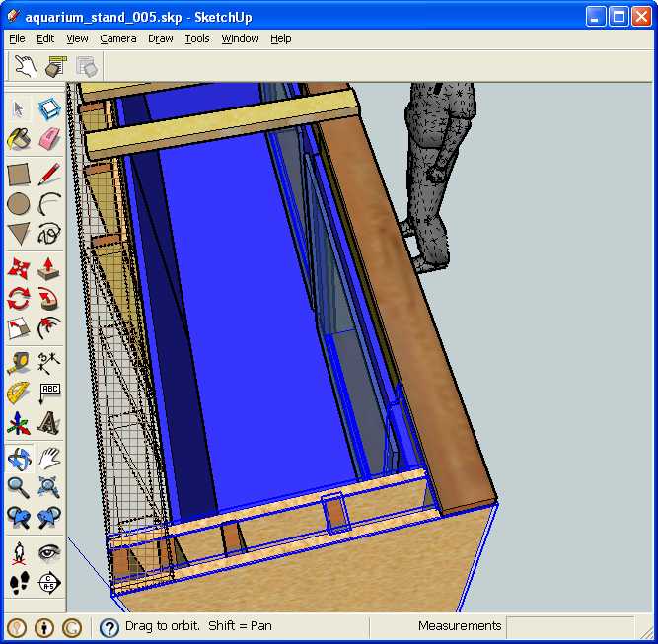Click the credits person status bar icon

(x=44, y=627)
